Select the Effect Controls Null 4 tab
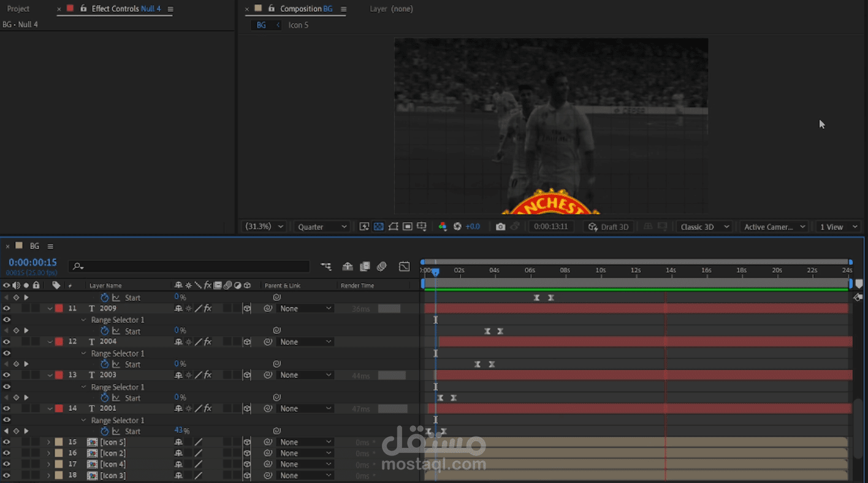The width and height of the screenshot is (868, 483). pyautogui.click(x=126, y=9)
